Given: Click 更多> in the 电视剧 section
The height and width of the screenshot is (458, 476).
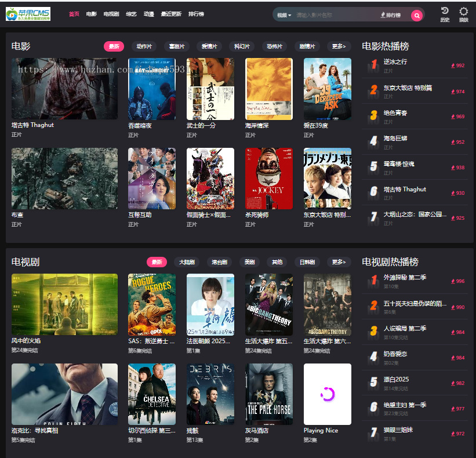Looking at the screenshot, I should pos(339,262).
